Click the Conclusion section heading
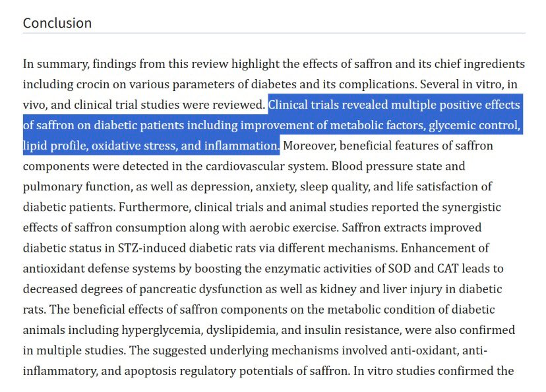 click(x=57, y=23)
